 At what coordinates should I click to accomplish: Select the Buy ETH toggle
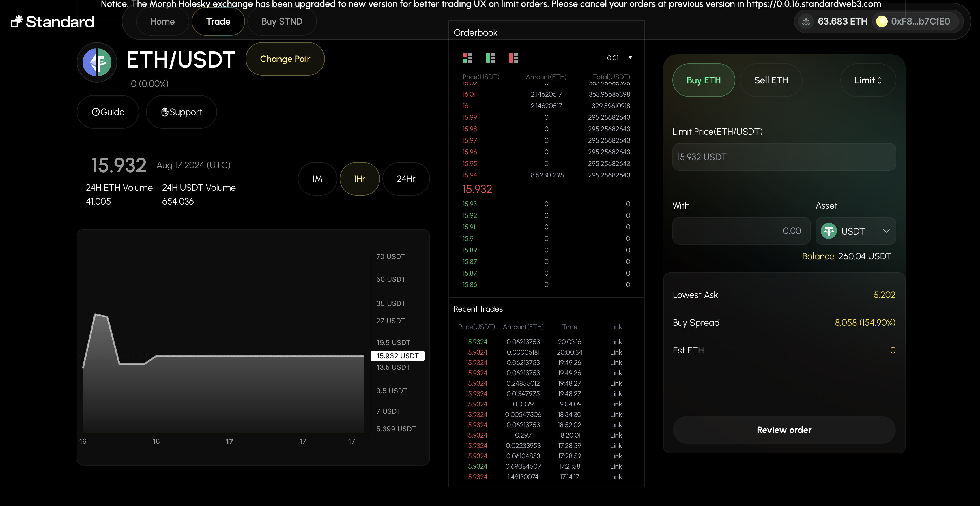point(704,80)
